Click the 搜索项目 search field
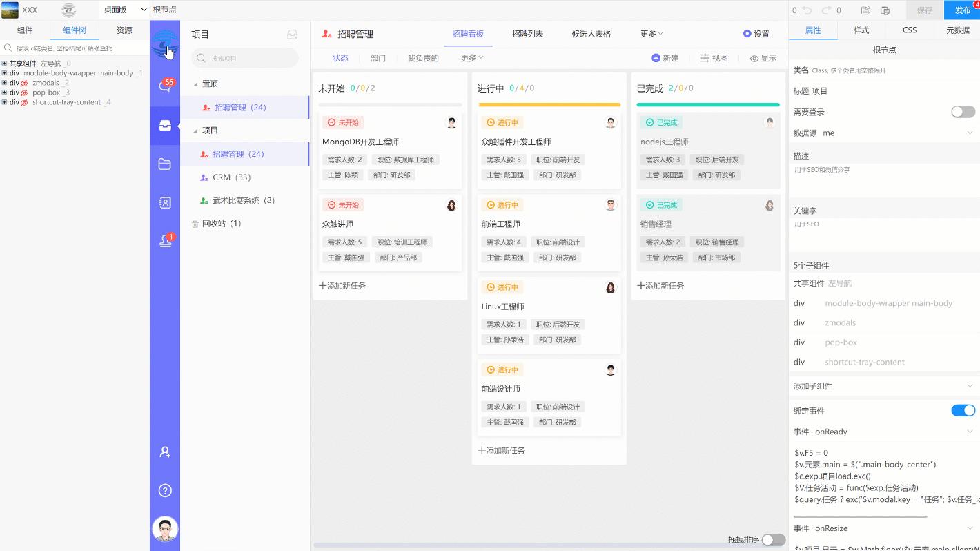 [245, 58]
